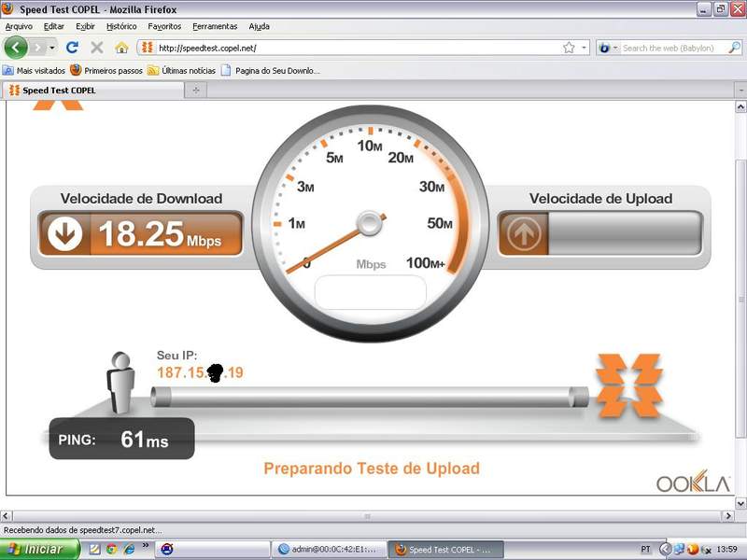Click the muted volume tray icon
The height and width of the screenshot is (560, 747).
706,550
